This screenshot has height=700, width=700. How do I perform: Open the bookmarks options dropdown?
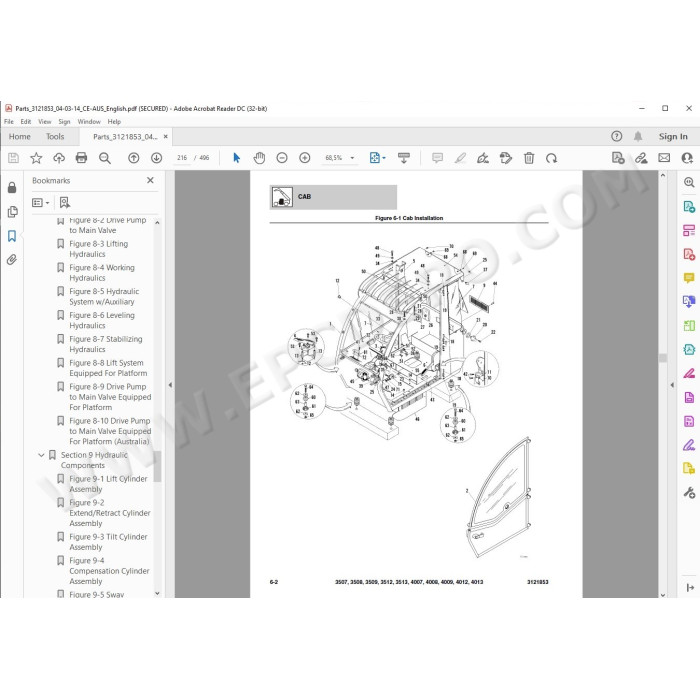(x=41, y=203)
